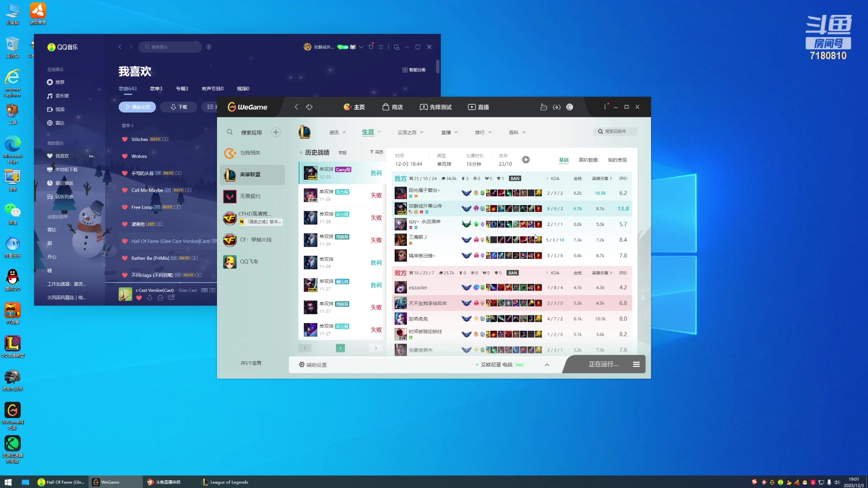
Task: Click the QQ Music search box
Action: (170, 47)
